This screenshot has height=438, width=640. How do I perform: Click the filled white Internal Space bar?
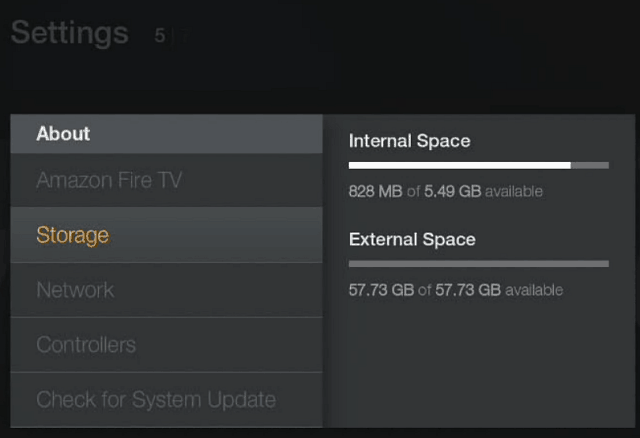coord(460,165)
